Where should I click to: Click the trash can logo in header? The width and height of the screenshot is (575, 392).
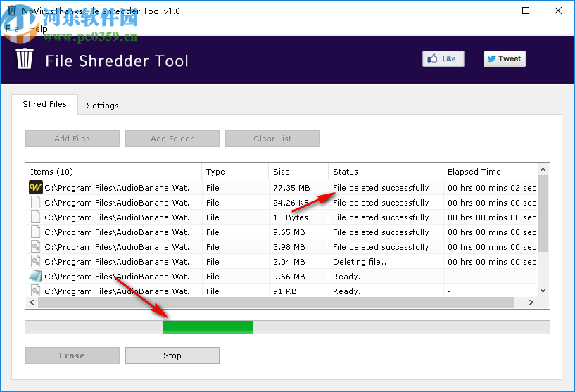coord(25,58)
